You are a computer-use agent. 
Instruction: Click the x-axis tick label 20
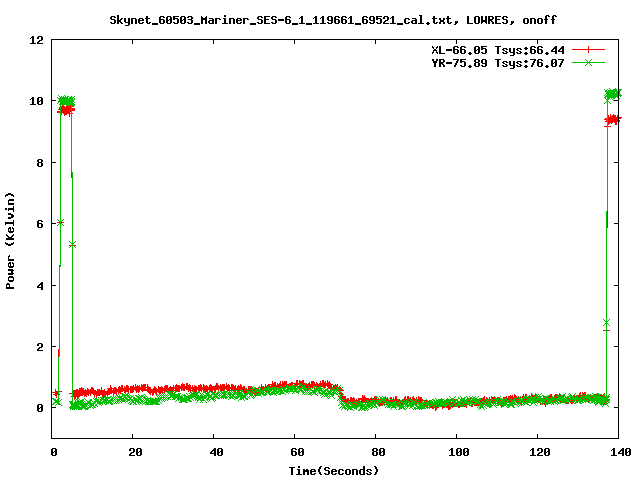pos(135,452)
